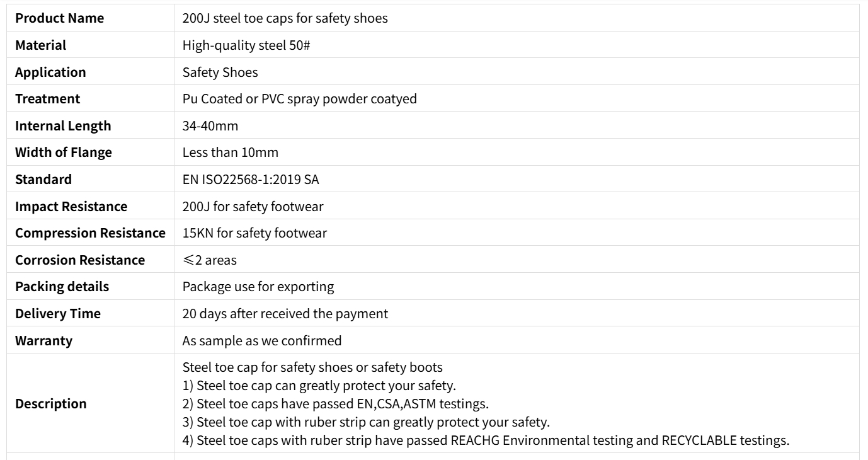Click the '15KN for safety footwear' value
Viewport: 868px width, 460px height.
[x=254, y=233]
